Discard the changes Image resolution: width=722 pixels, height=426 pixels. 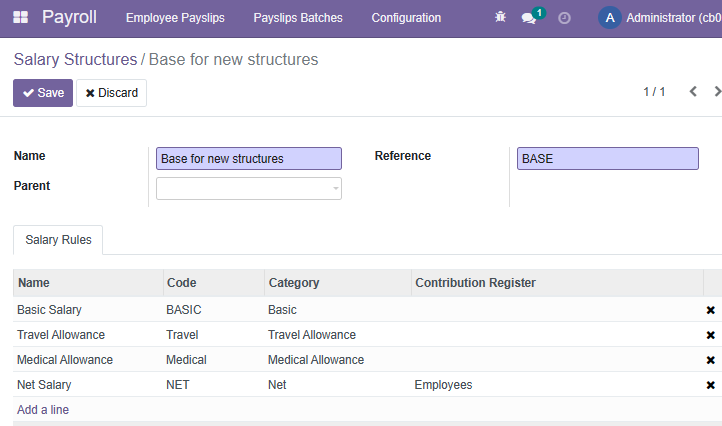coord(111,93)
